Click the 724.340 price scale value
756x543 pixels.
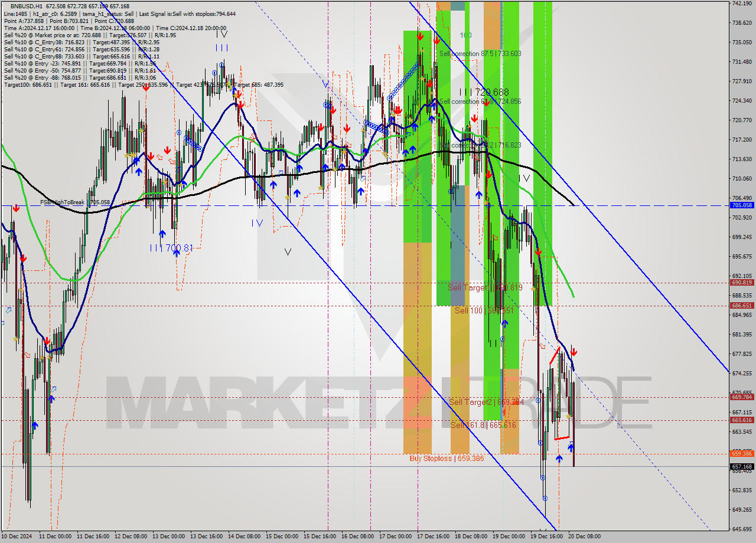coord(741,101)
